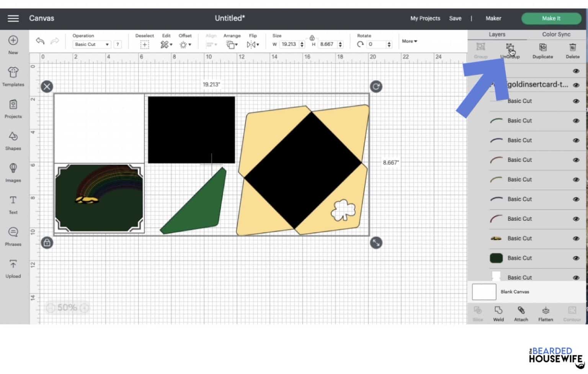
Task: Open the Operation Basic Cut dropdown
Action: tap(91, 44)
